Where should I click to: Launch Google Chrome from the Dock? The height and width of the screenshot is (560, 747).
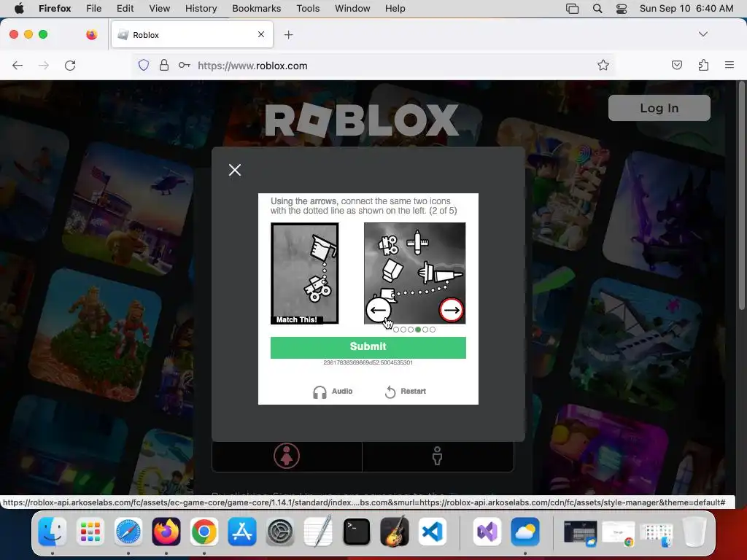pos(204,532)
